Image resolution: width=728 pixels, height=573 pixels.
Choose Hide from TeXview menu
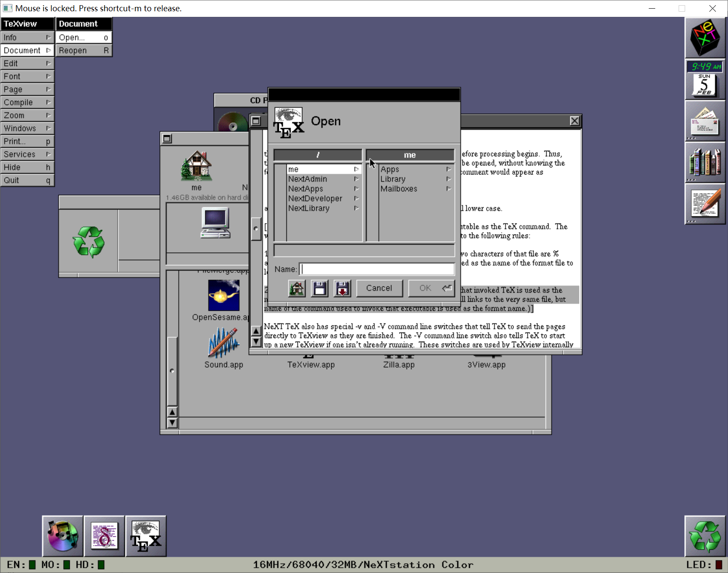pyautogui.click(x=27, y=167)
